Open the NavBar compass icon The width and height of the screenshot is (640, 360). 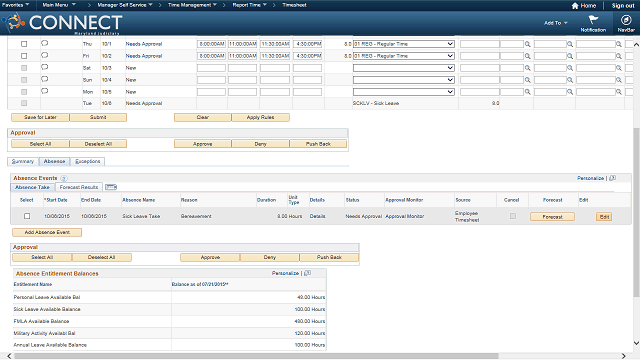click(626, 20)
